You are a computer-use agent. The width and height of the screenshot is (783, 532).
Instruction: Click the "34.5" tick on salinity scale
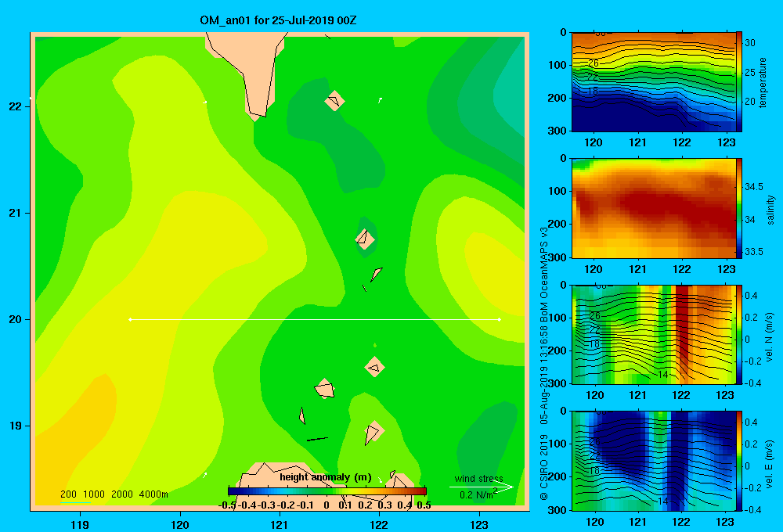pyautogui.click(x=753, y=187)
